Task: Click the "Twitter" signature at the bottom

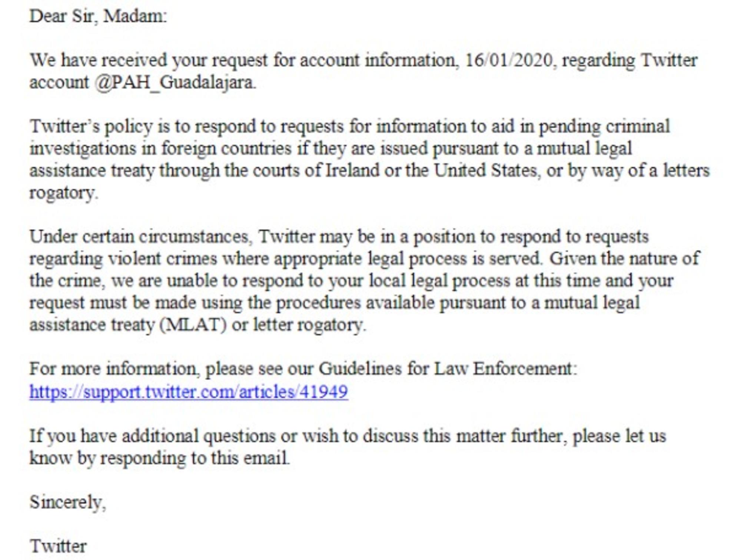Action: click(x=58, y=546)
